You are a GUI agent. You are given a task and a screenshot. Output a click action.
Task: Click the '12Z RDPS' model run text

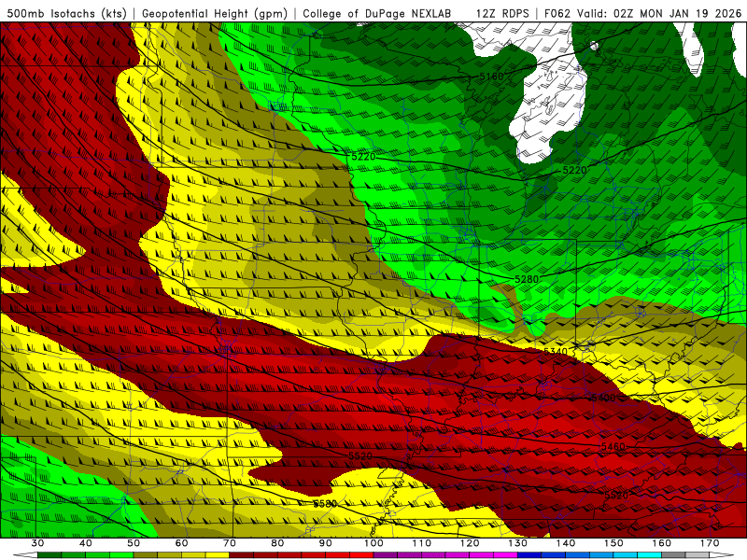(x=502, y=14)
